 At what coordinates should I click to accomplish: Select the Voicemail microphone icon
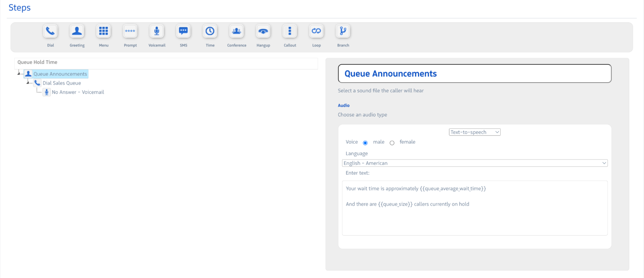157,31
